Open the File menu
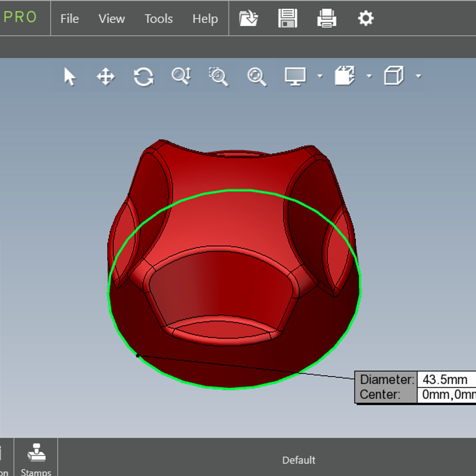This screenshot has width=476, height=476. [69, 19]
